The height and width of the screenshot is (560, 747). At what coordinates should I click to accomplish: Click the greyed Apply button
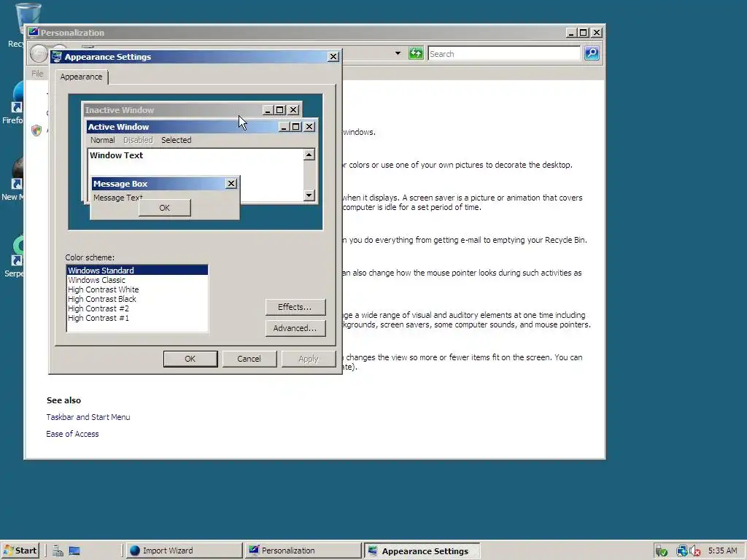(309, 359)
